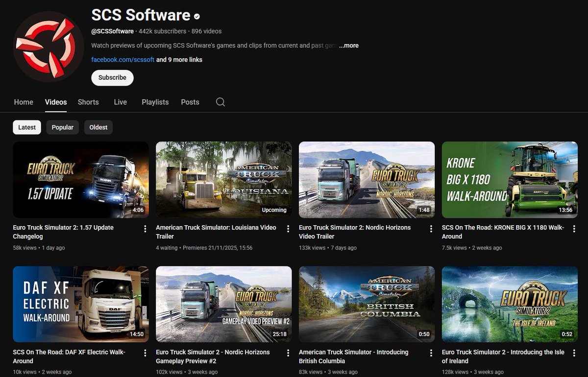Open options menu for Louisiana Video Trailer
Image resolution: width=588 pixels, height=377 pixels.
click(288, 229)
